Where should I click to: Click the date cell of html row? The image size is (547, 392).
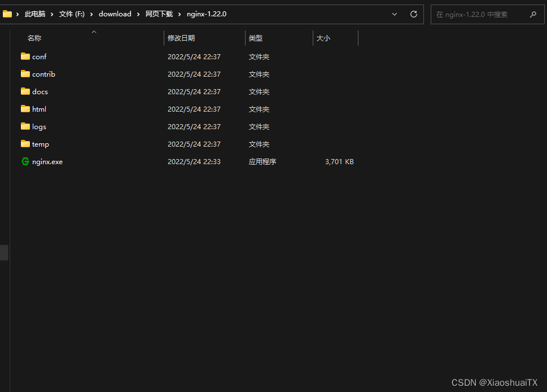click(194, 109)
